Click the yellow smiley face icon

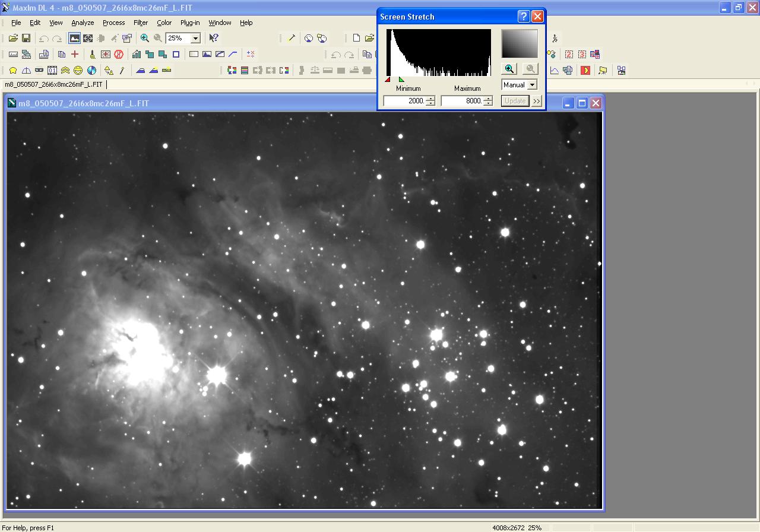click(78, 70)
